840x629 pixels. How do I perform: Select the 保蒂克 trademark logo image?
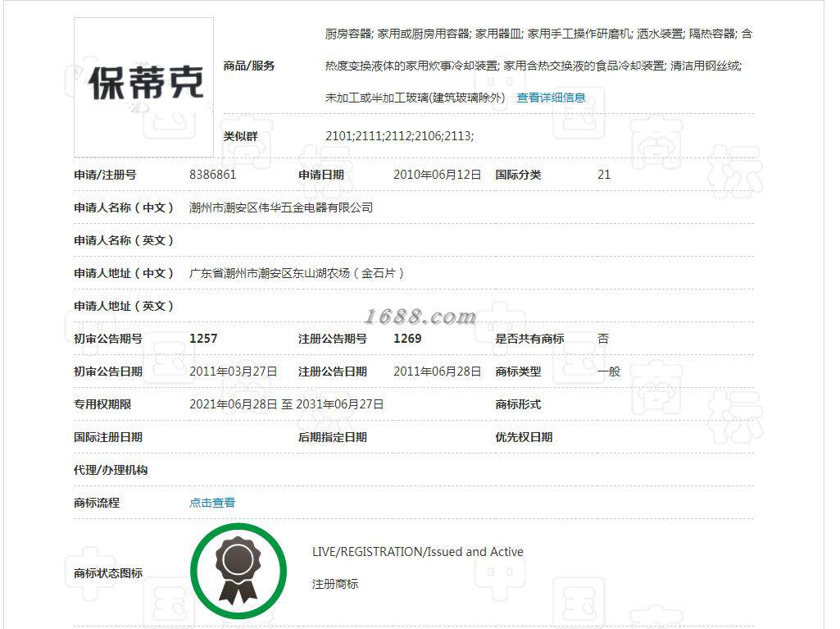143,88
